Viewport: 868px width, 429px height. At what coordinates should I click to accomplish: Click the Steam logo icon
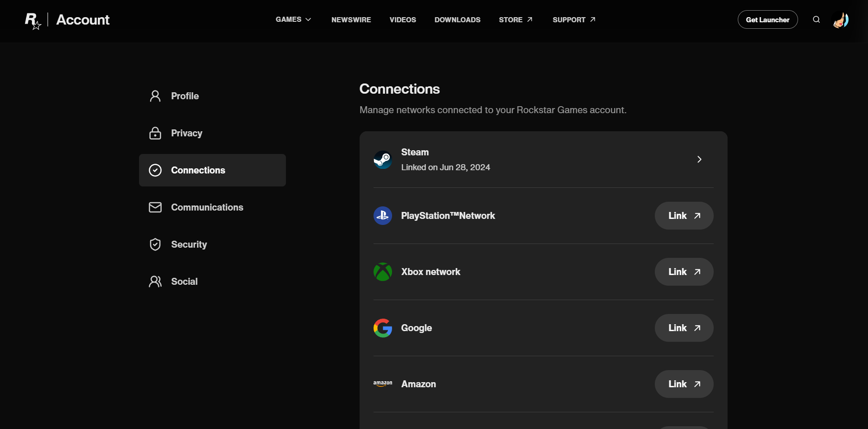pyautogui.click(x=383, y=160)
